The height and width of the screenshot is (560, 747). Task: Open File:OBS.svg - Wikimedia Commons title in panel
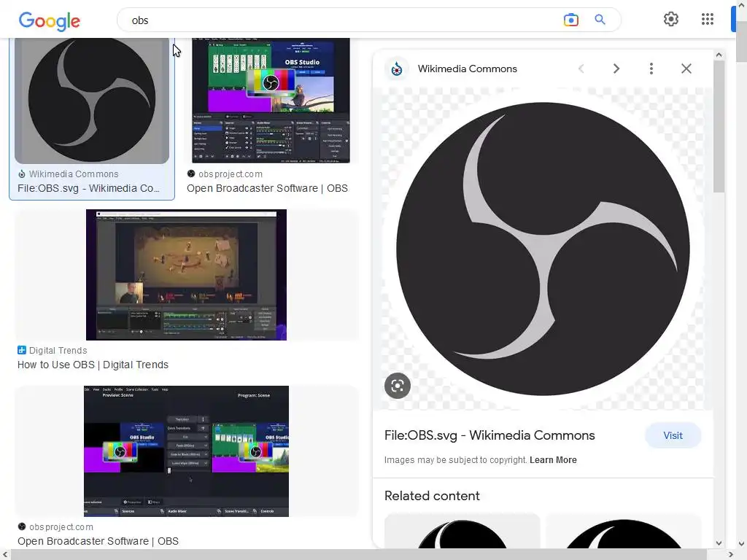[489, 435]
